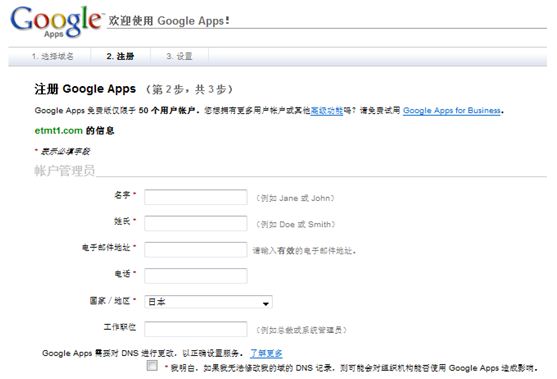The image size is (557, 379).
Task: Select step 2 注册 tab
Action: 120,56
